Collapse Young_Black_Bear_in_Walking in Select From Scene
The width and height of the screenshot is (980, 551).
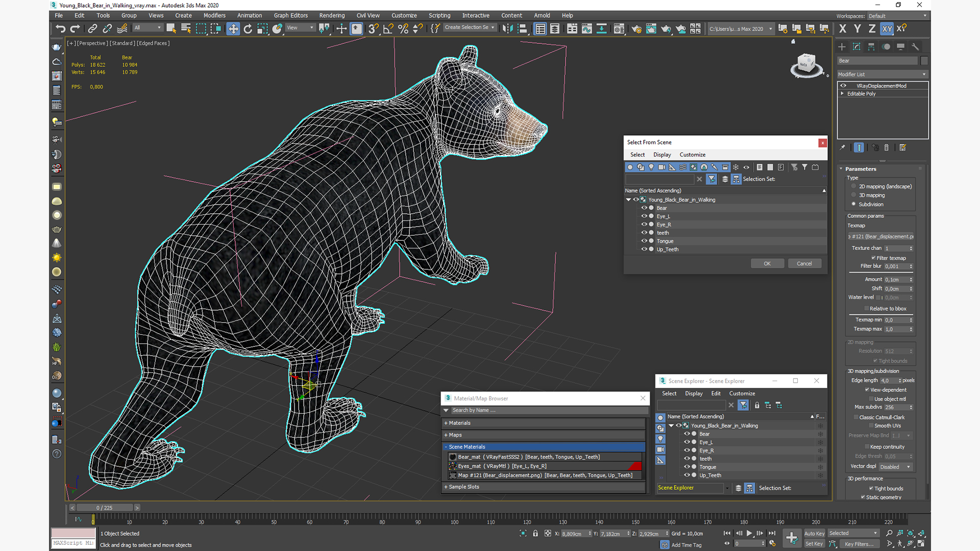click(x=629, y=199)
